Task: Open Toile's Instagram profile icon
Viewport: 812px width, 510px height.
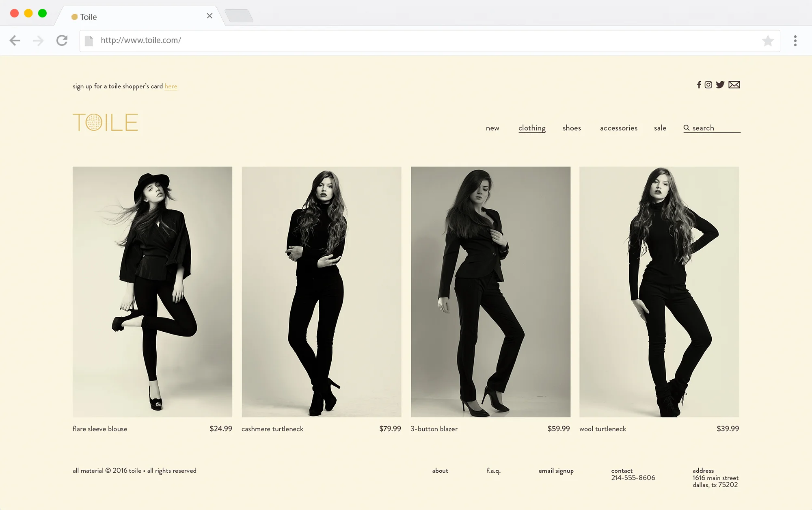Action: pyautogui.click(x=708, y=85)
